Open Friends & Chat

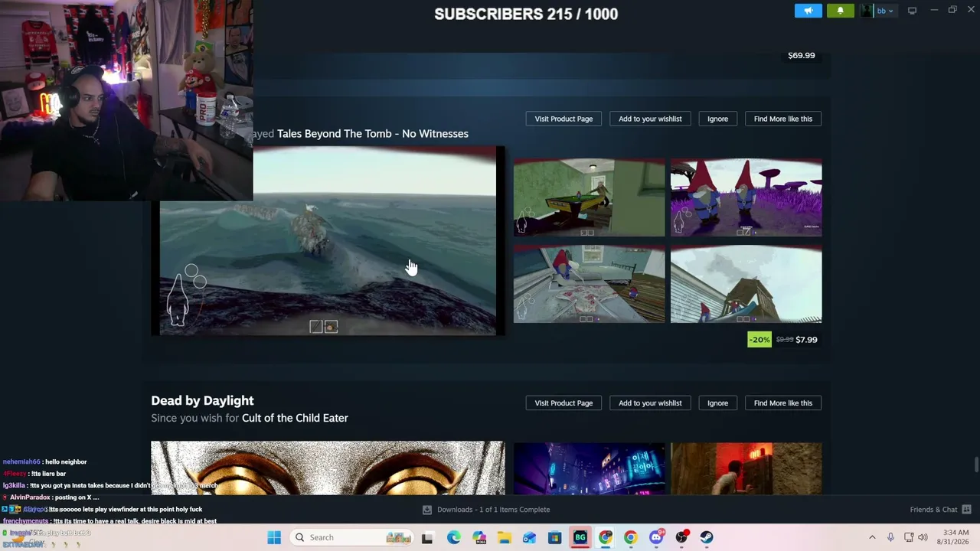[x=933, y=510]
